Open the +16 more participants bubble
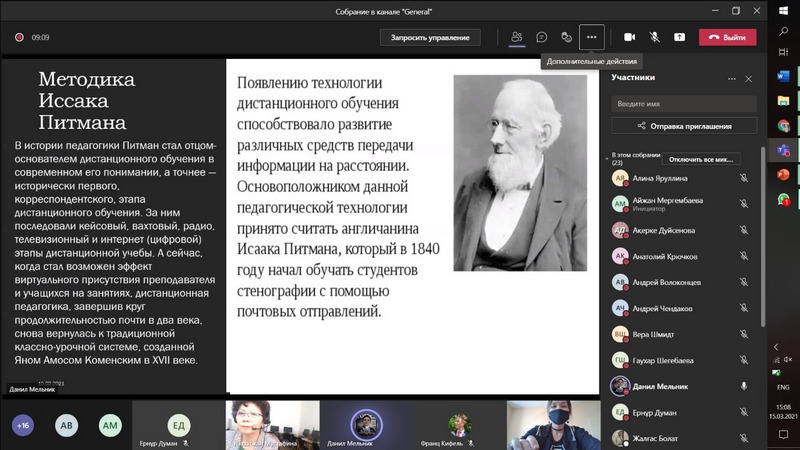800x450 pixels. click(x=23, y=425)
